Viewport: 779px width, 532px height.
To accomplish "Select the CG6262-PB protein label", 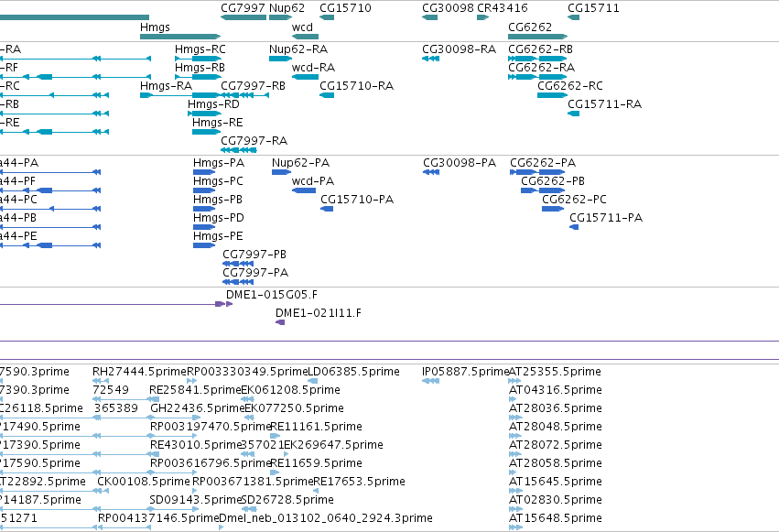I will 553,181.
